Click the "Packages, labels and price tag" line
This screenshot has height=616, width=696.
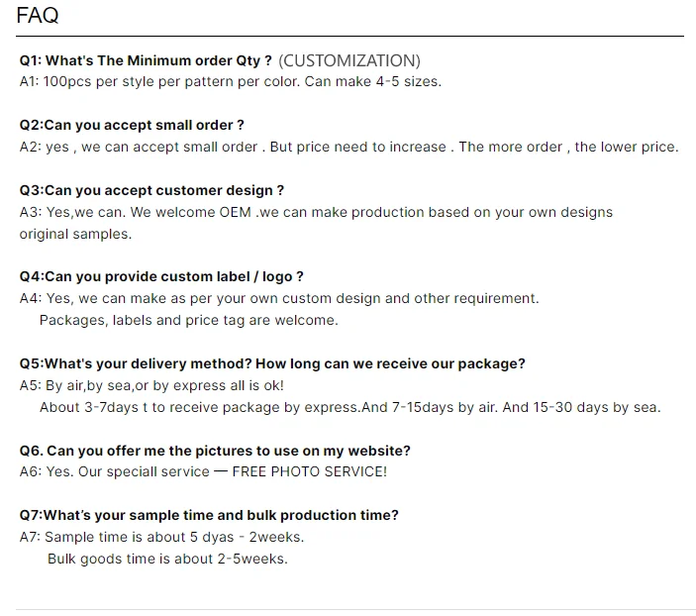point(188,320)
